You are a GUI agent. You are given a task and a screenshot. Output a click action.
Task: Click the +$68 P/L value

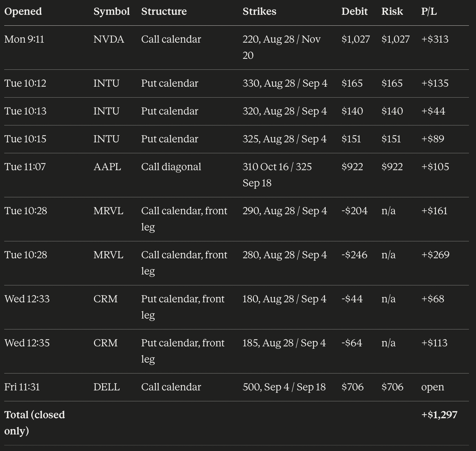pyautogui.click(x=433, y=299)
